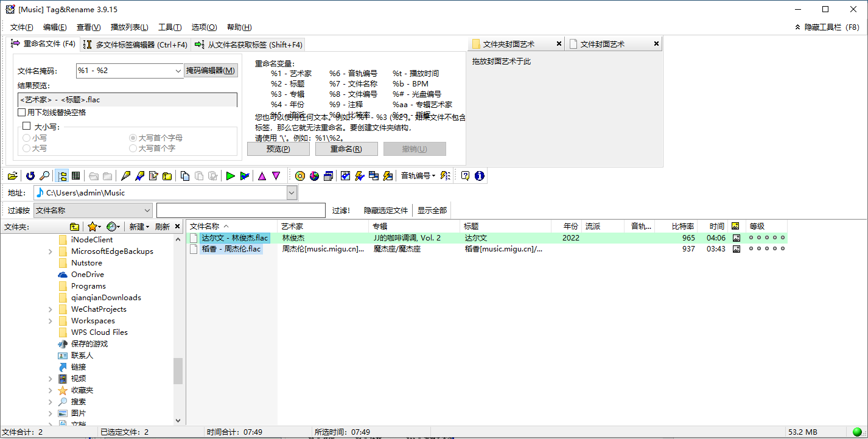Viewport: 868px width, 439px height.
Task: Select the 稻香 - 周杰伦.flac file
Action: 231,249
